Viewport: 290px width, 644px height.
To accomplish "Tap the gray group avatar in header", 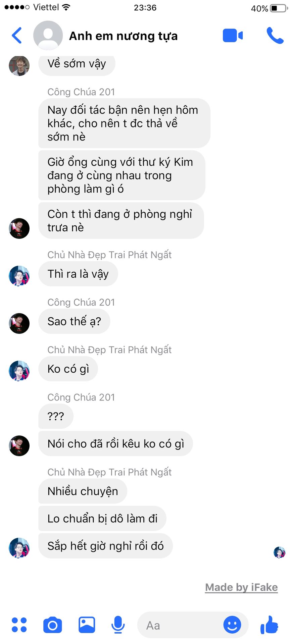I will tap(48, 36).
